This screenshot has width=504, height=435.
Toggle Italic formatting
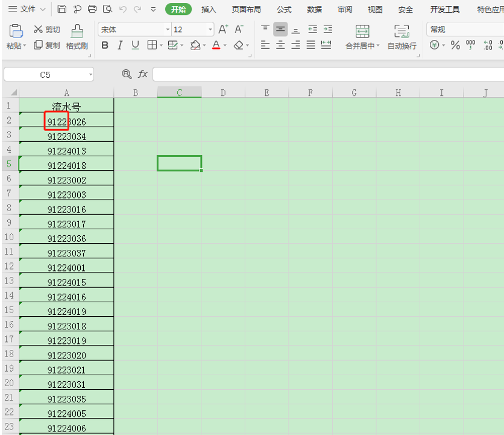(120, 45)
